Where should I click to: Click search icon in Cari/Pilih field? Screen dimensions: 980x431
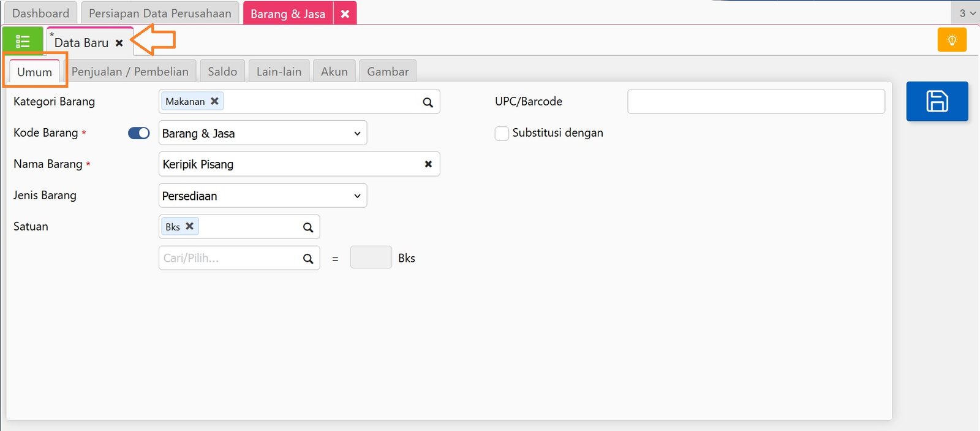point(308,259)
